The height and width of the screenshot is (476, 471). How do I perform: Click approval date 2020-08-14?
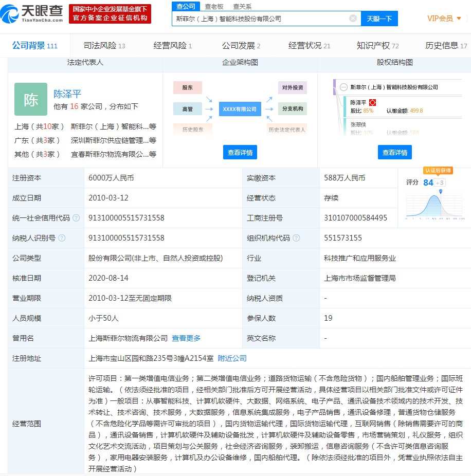click(108, 278)
